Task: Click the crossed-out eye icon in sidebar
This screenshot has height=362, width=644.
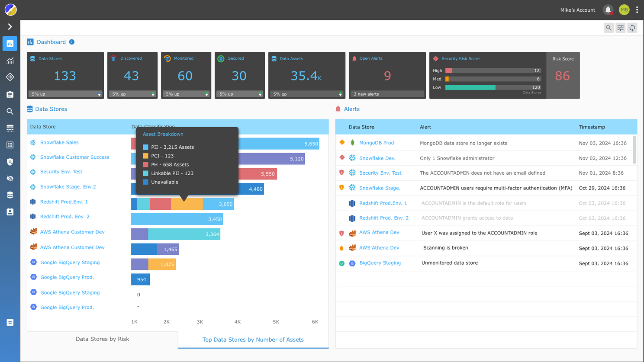Action: coord(10,178)
